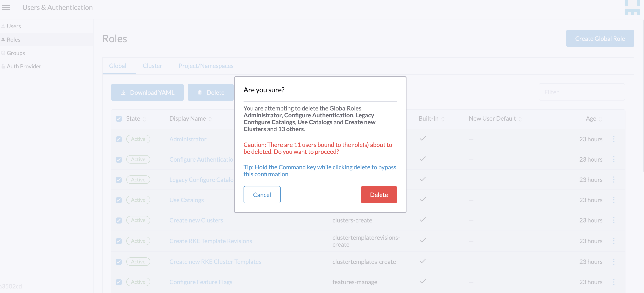Open the Project/Namespaces tab

(x=206, y=66)
